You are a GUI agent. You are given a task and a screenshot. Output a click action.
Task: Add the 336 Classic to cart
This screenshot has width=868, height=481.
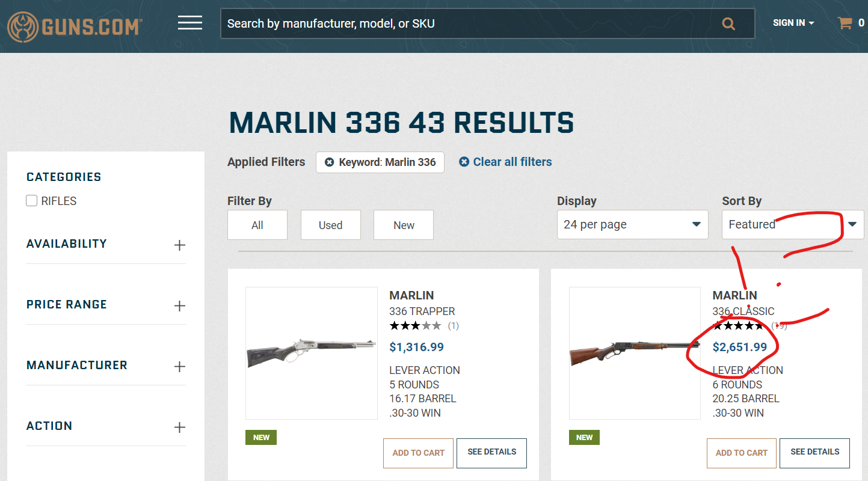[x=742, y=453]
